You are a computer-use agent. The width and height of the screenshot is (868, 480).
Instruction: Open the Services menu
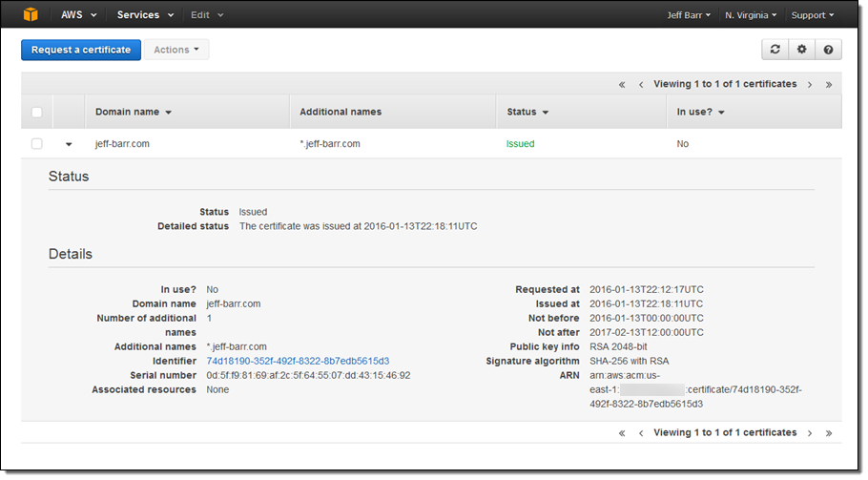[x=145, y=15]
